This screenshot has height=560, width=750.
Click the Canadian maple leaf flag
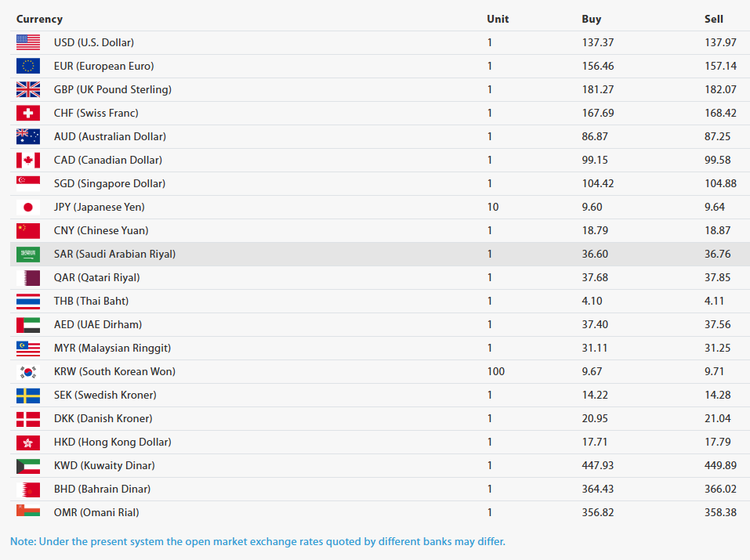click(x=27, y=161)
